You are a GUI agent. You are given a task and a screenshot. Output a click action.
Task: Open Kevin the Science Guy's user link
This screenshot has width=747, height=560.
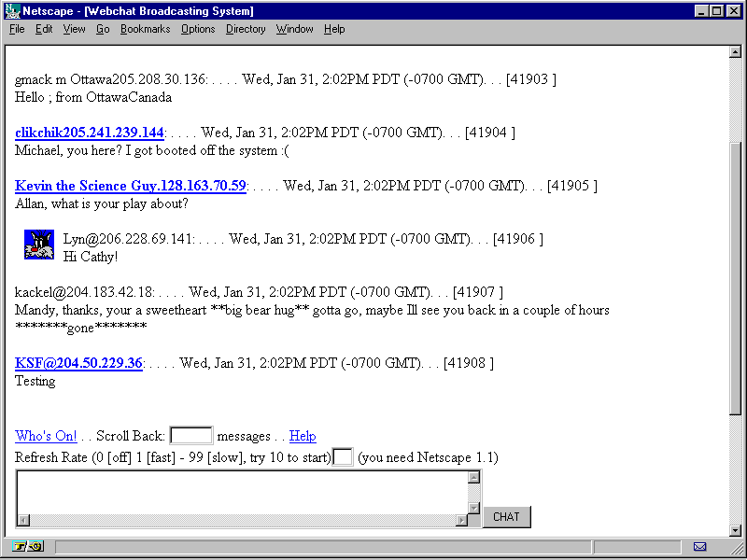(x=130, y=186)
